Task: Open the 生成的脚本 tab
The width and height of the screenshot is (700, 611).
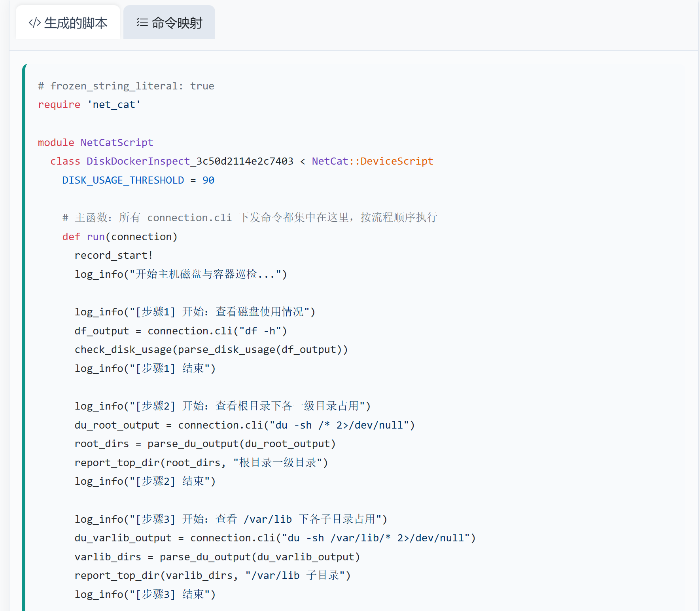Action: (68, 23)
